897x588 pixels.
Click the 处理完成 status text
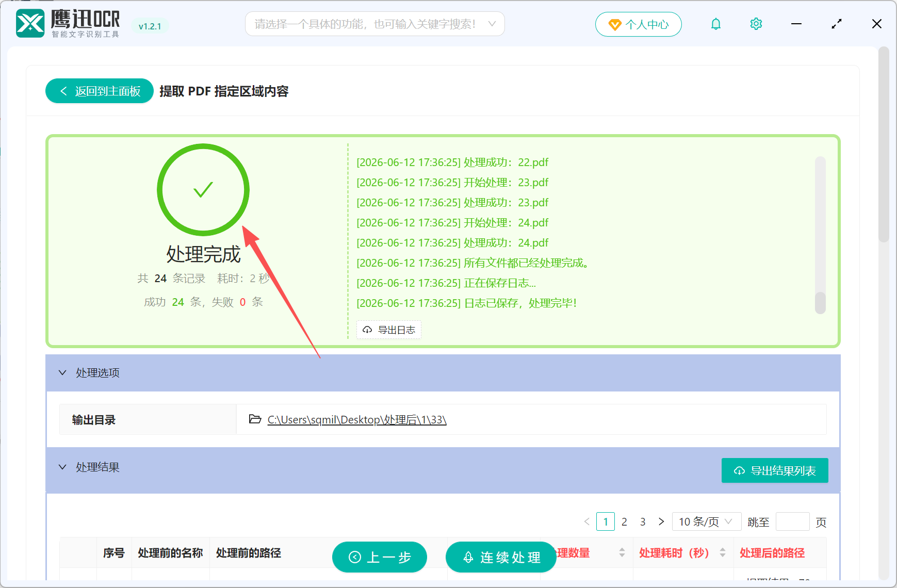(x=203, y=254)
